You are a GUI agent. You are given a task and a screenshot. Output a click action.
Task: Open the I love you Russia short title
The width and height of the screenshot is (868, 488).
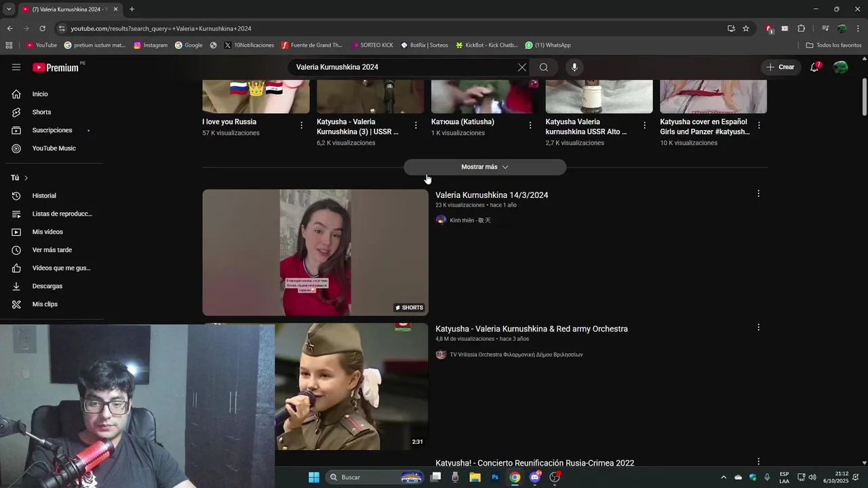click(x=229, y=122)
